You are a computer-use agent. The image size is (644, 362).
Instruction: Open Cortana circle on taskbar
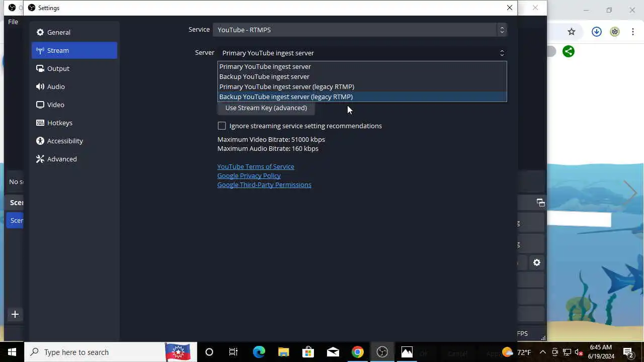tap(209, 352)
